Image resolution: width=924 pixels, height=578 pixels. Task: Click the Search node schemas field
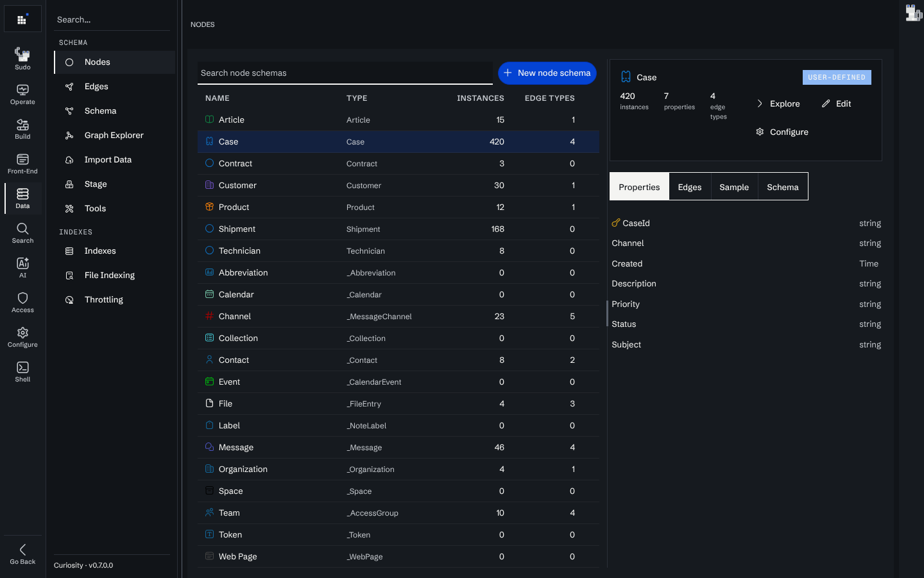click(x=345, y=73)
